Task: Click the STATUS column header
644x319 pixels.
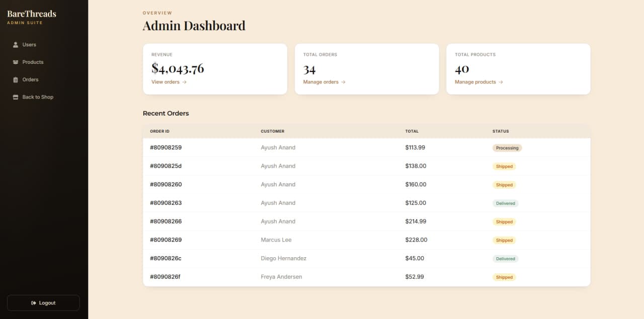Action: tap(501, 131)
